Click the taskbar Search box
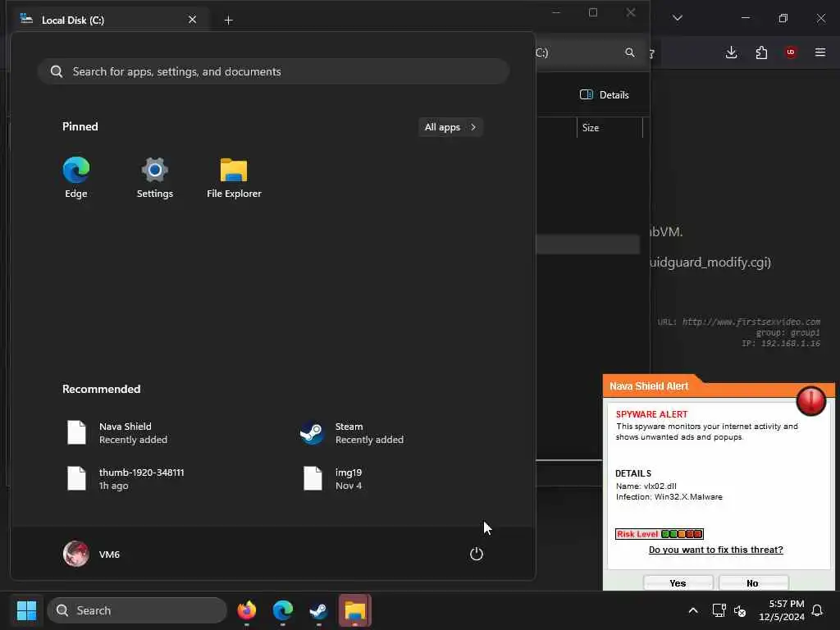Viewport: 840px width, 630px height. click(x=137, y=610)
